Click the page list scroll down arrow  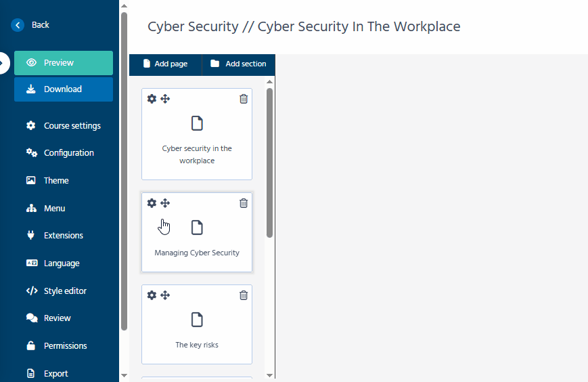click(270, 375)
